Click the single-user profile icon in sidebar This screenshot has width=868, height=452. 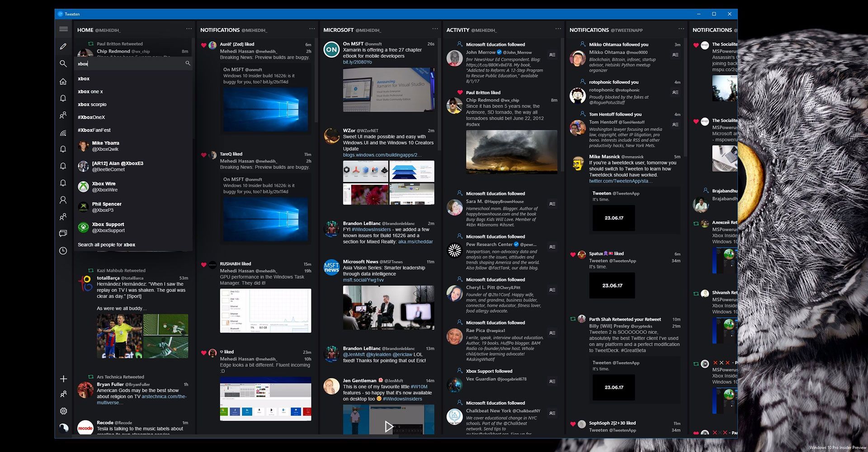[x=63, y=200]
